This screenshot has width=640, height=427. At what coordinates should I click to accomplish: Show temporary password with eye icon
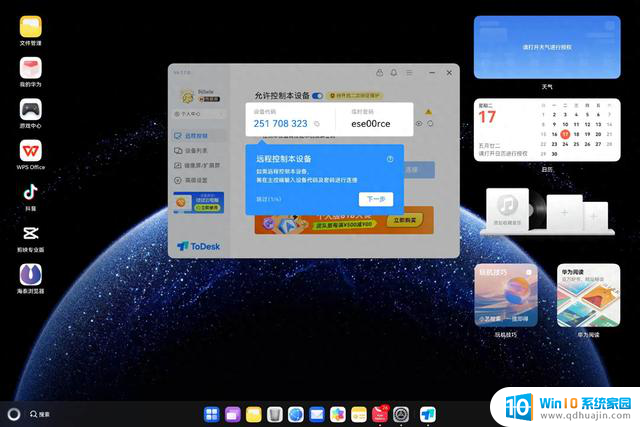tap(419, 123)
